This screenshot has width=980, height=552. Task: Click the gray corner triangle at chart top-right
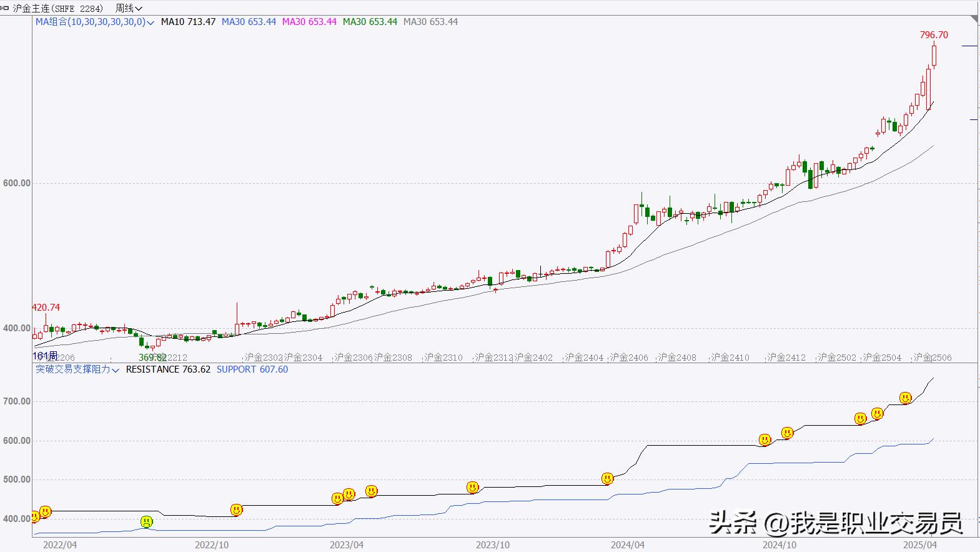pos(975,21)
